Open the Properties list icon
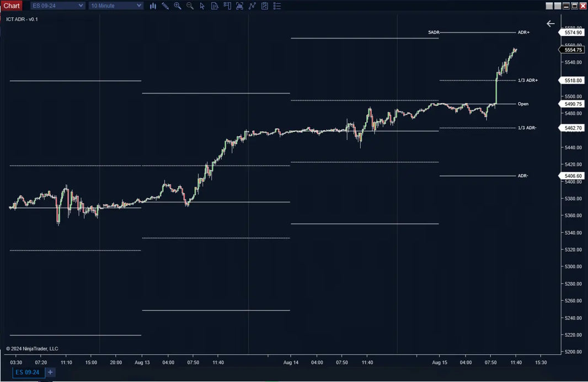The width and height of the screenshot is (588, 382). tap(277, 6)
